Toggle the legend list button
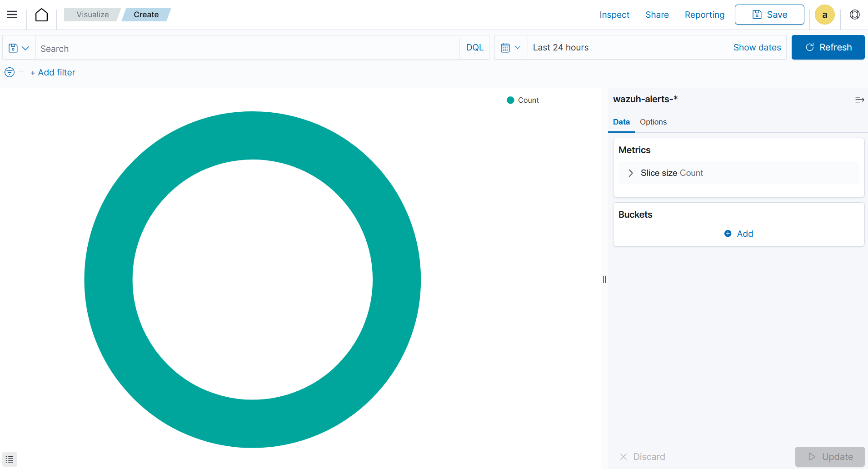868x469 pixels. pyautogui.click(x=10, y=459)
